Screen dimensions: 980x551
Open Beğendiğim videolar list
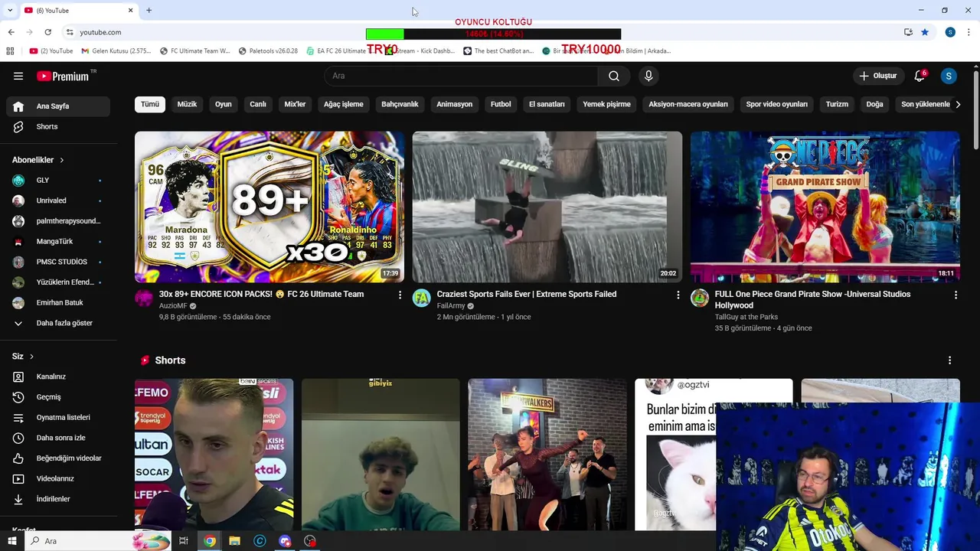coord(58,458)
